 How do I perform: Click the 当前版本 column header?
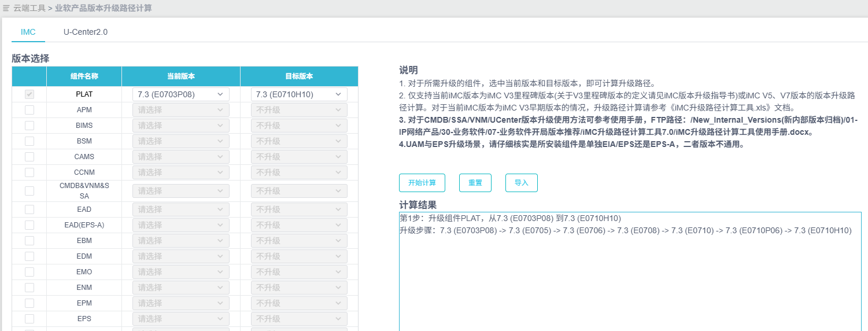click(180, 76)
